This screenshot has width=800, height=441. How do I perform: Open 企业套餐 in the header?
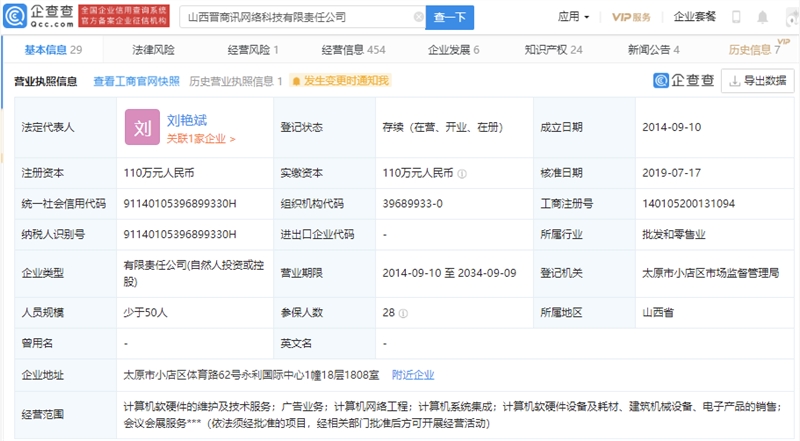[694, 17]
